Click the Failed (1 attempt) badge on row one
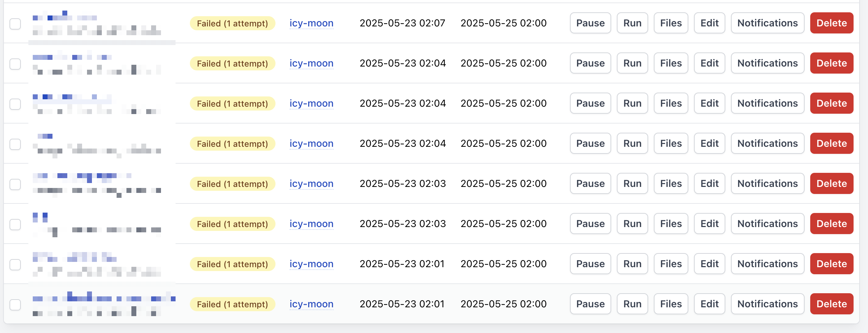This screenshot has height=333, width=868. pyautogui.click(x=232, y=23)
